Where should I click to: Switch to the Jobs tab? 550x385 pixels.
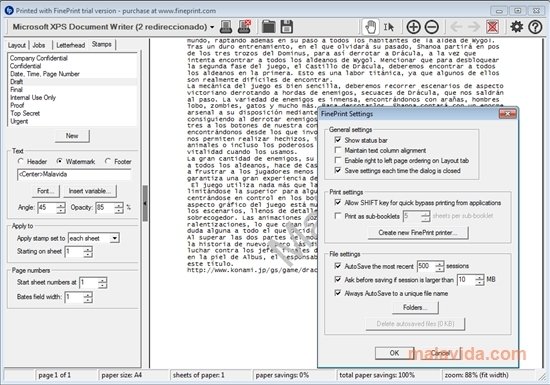pyautogui.click(x=39, y=45)
